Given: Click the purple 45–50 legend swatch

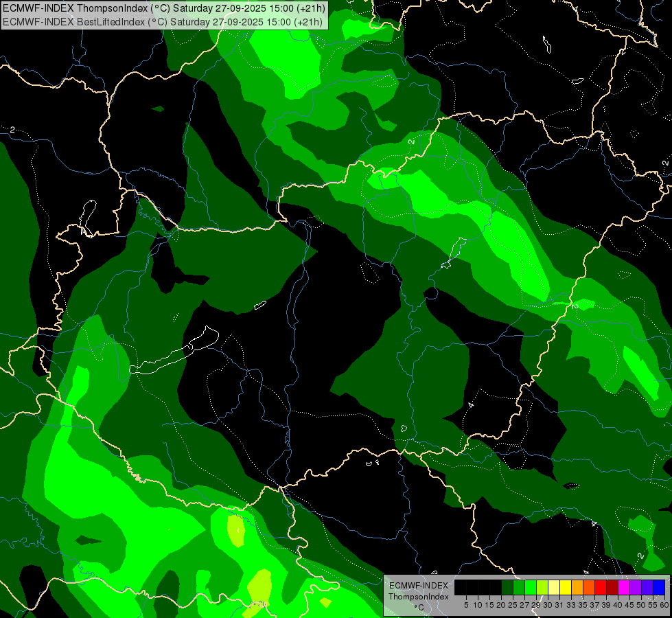Looking at the screenshot, I should [x=636, y=587].
